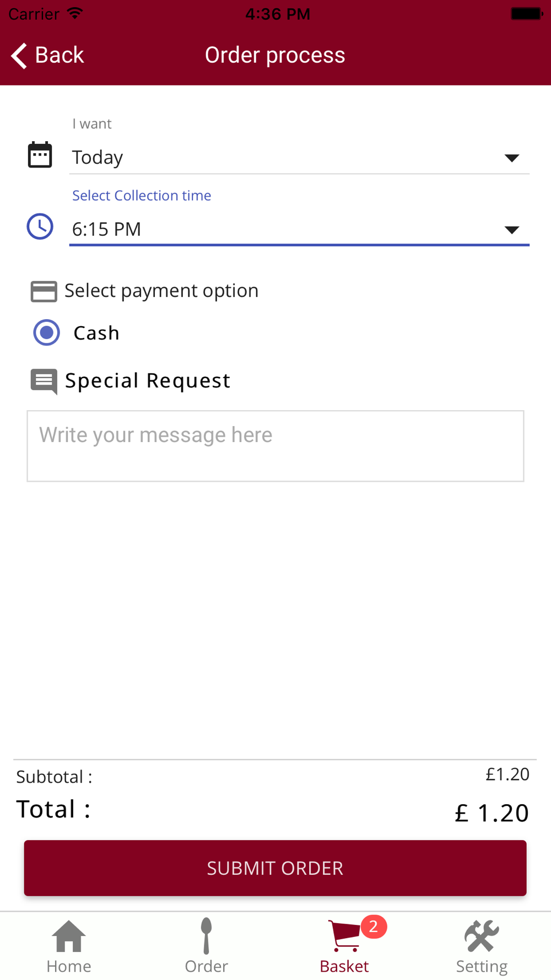Tap the credit card payment icon
This screenshot has width=551, height=980.
tap(44, 292)
